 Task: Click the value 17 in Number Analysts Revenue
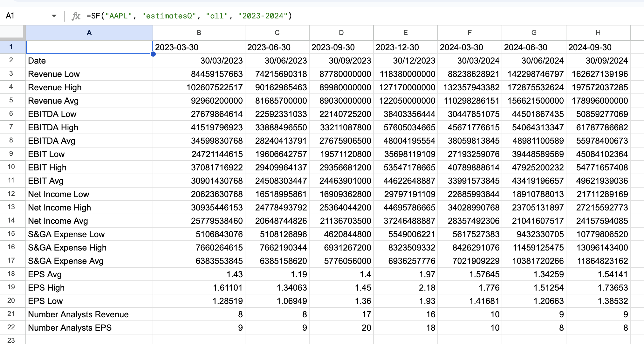pyautogui.click(x=367, y=314)
